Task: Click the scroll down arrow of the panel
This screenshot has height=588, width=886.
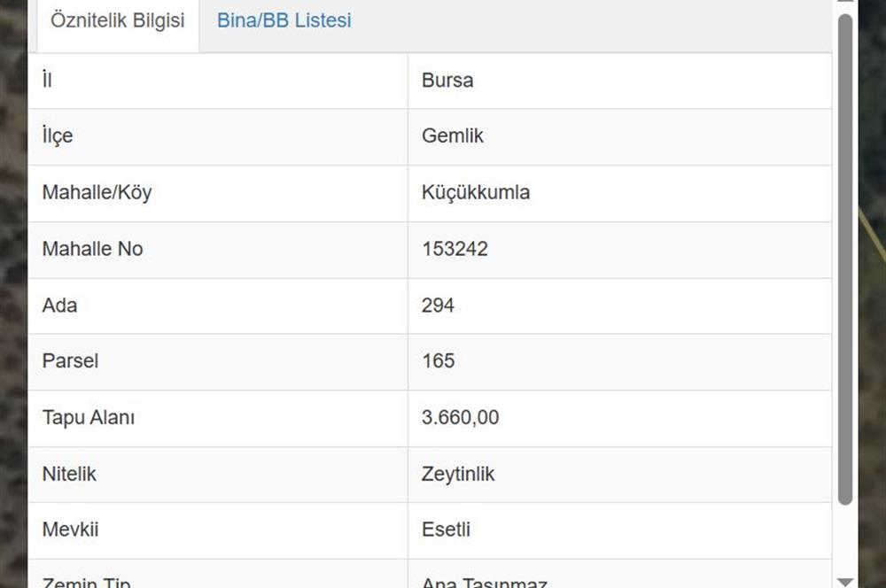Action: tap(845, 581)
